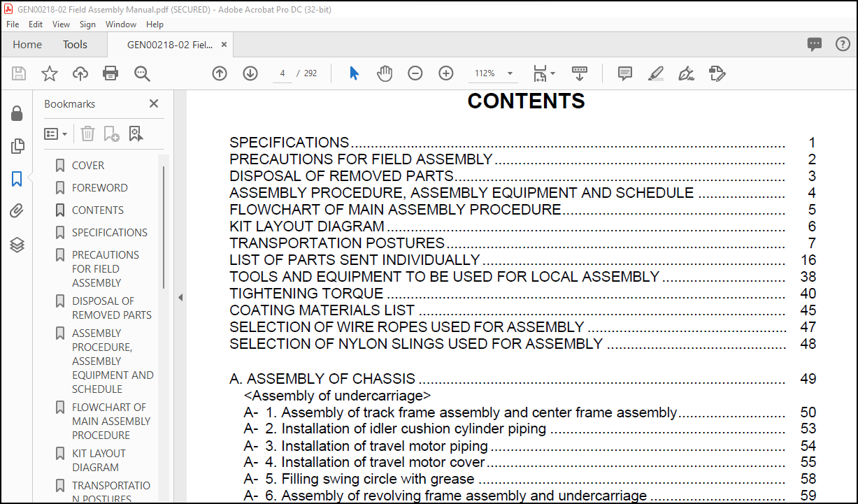The height and width of the screenshot is (504, 858).
Task: Open the Find text magnifier tool
Action: [x=142, y=73]
